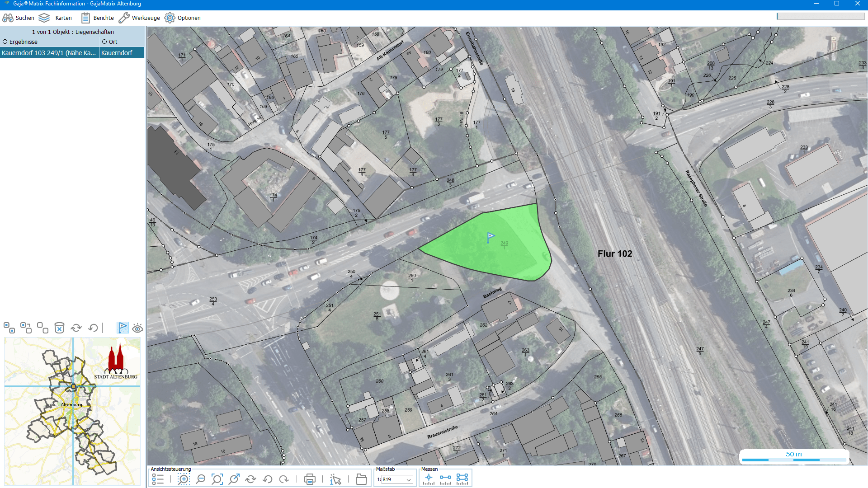Open the Maßstab scale dropdown

coord(408,480)
